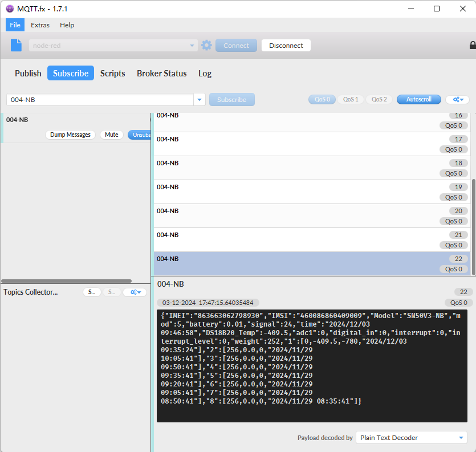Click inside the JSON payload text area
The height and width of the screenshot is (452, 476).
point(312,366)
